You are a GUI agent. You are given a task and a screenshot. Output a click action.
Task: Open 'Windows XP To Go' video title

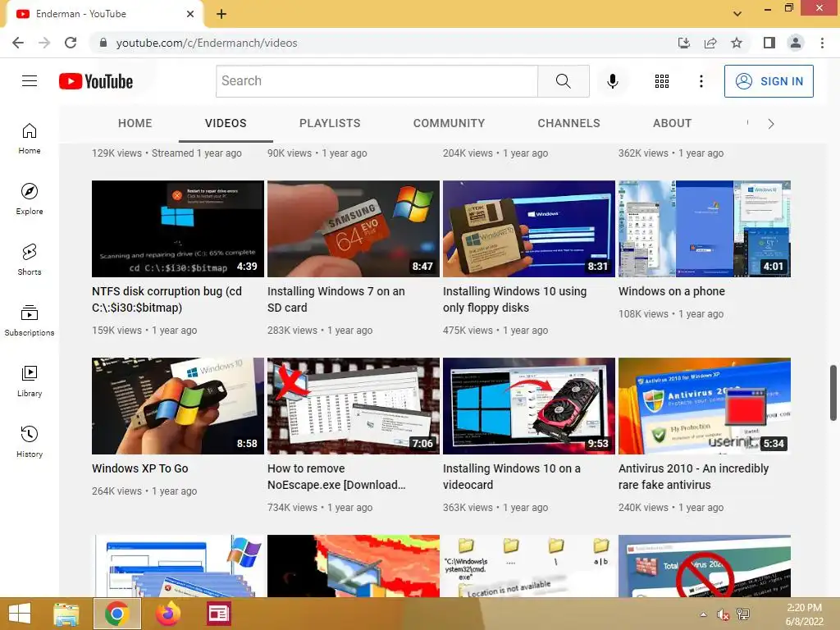[139, 468]
